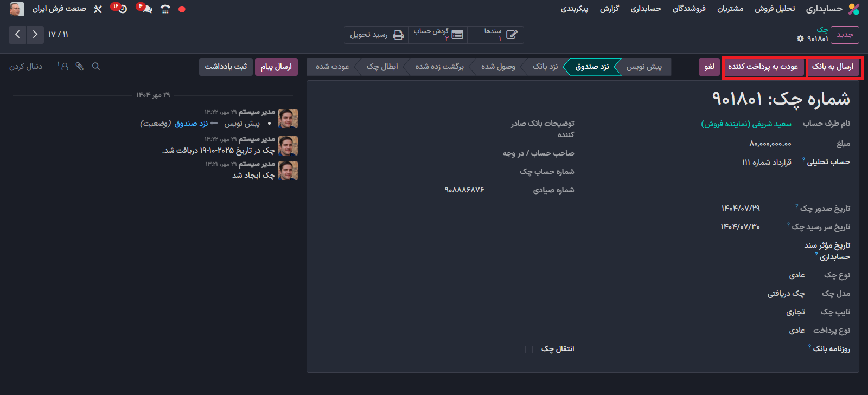This screenshot has height=395, width=868.
Task: Open the مشتریان menu item
Action: [x=730, y=9]
